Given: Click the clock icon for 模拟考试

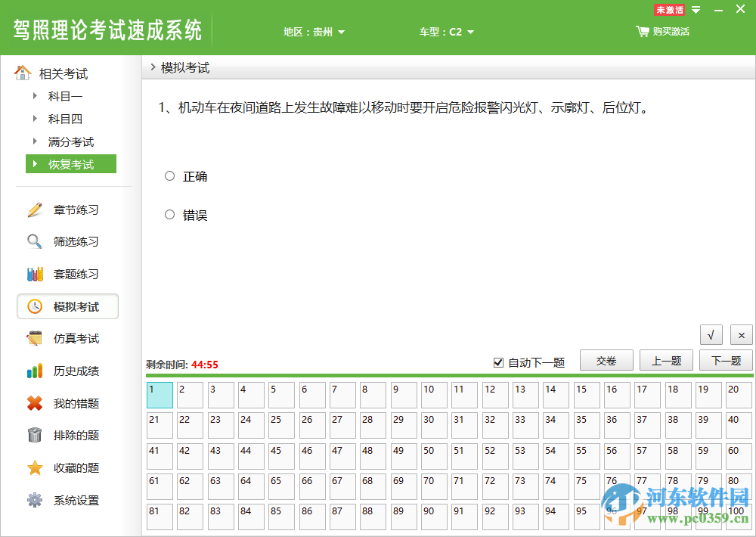Looking at the screenshot, I should (35, 306).
